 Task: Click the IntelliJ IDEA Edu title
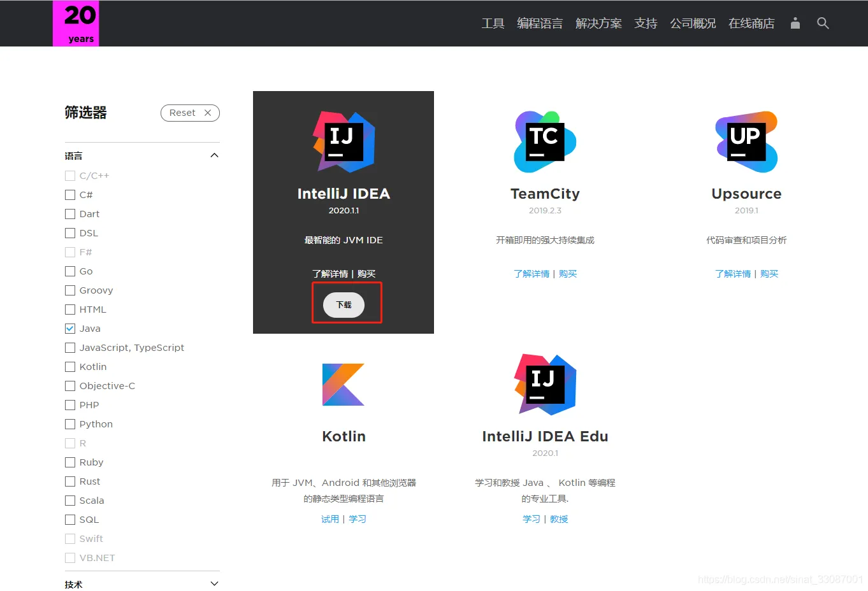click(545, 436)
